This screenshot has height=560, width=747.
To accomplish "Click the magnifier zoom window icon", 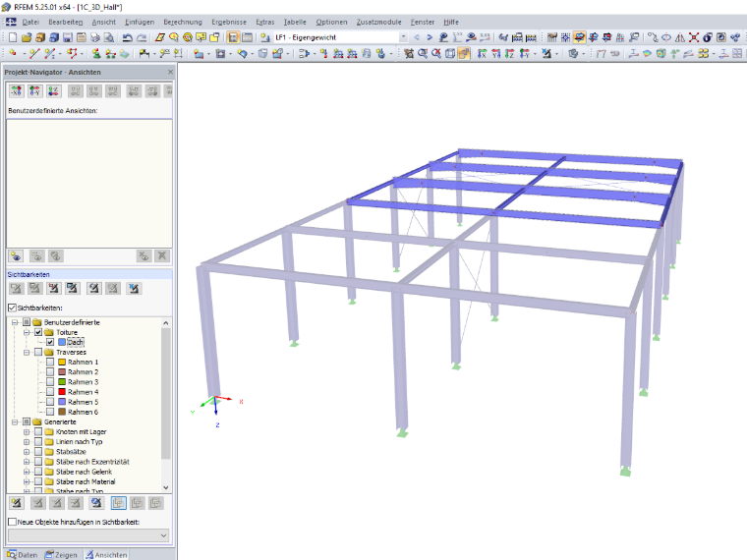I will (423, 53).
